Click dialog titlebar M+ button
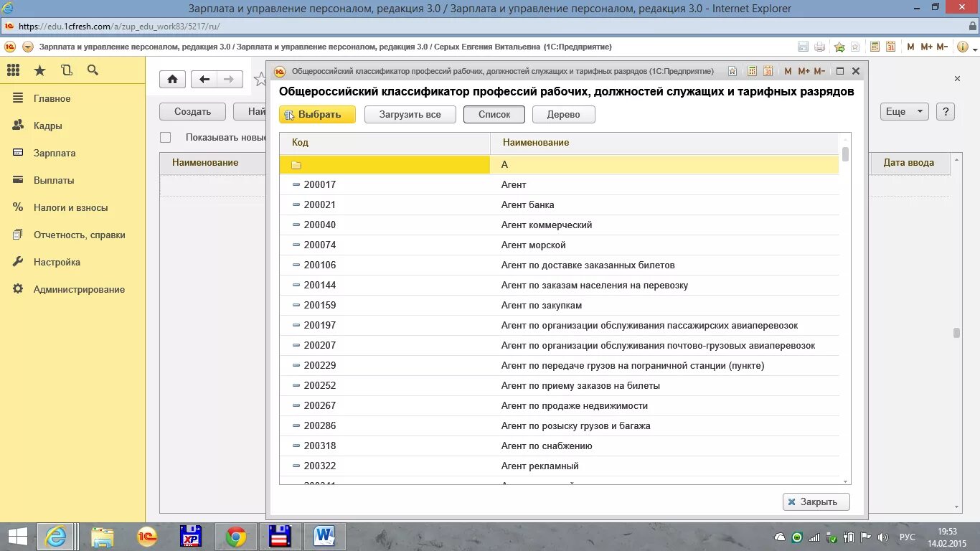This screenshot has width=980, height=551. tap(804, 71)
